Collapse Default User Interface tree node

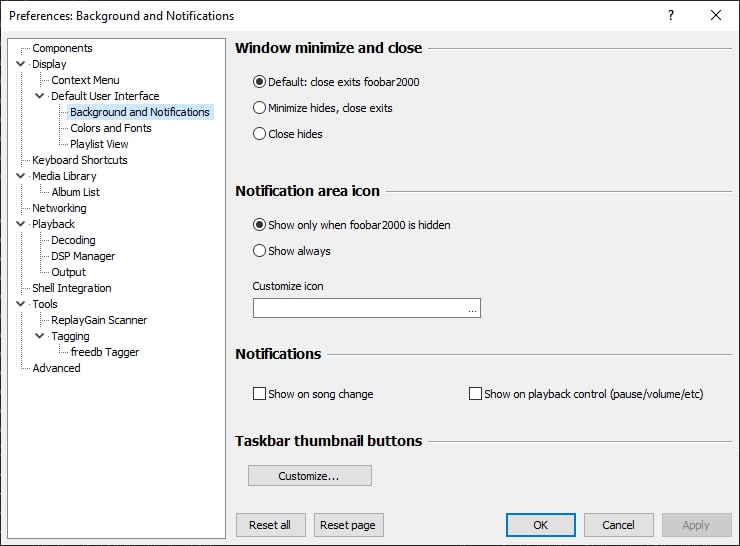pos(40,96)
